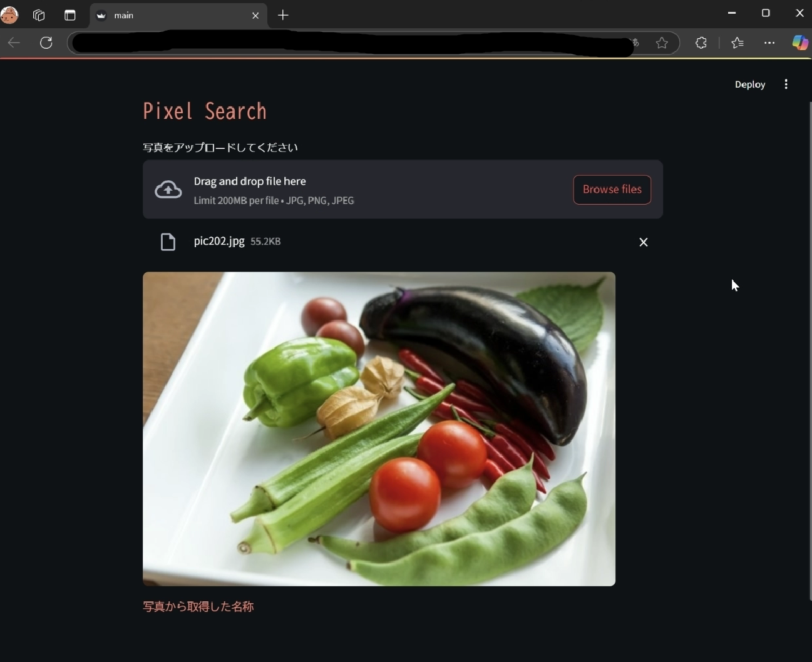Viewport: 812px width, 662px height.
Task: Click the '写真をアップロードしてください' label
Action: 220,148
